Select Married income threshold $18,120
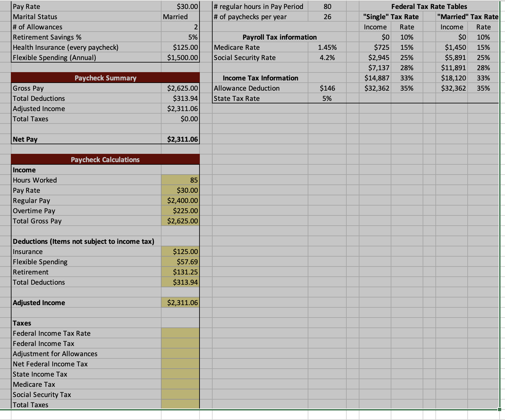The width and height of the screenshot is (505, 420). pyautogui.click(x=452, y=78)
